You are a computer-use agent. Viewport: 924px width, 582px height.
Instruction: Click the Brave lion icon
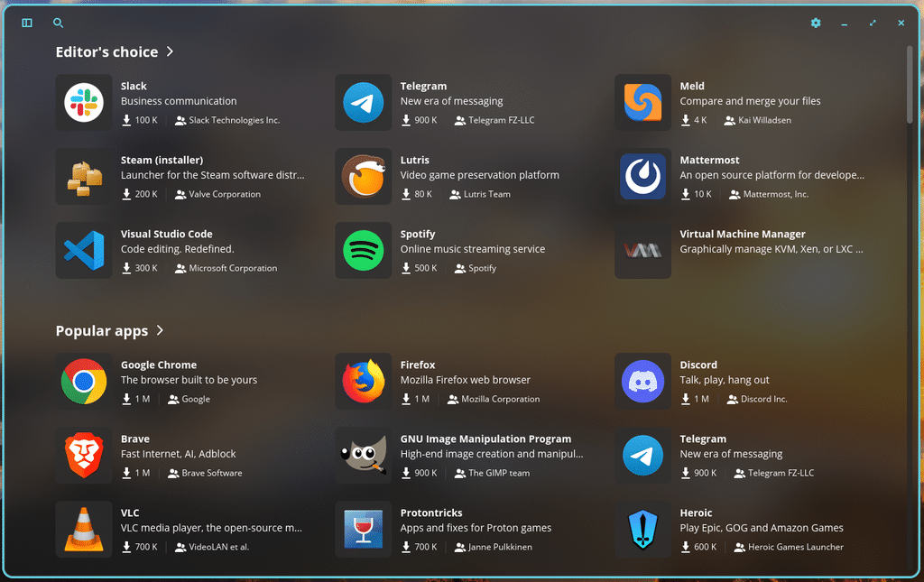coord(84,456)
